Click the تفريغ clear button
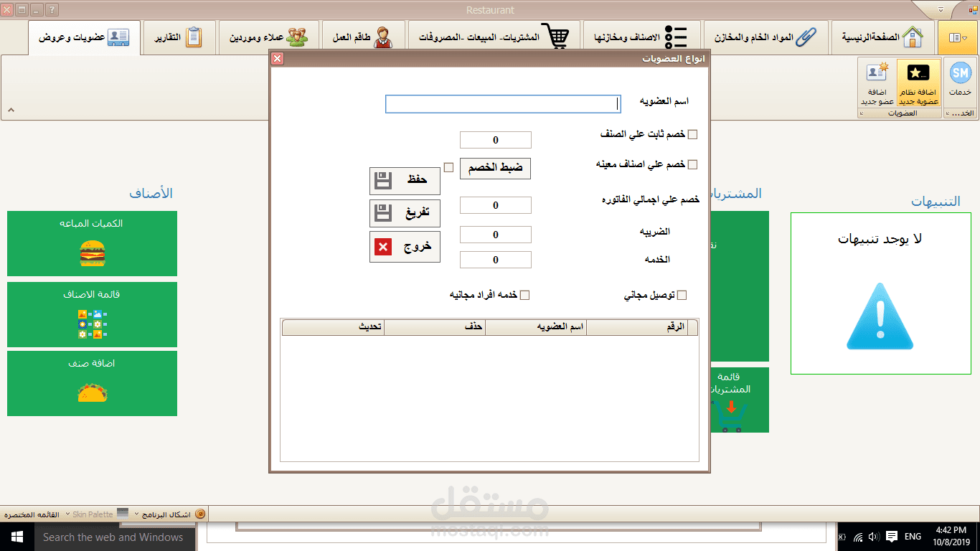The height and width of the screenshot is (551, 980). 405,213
